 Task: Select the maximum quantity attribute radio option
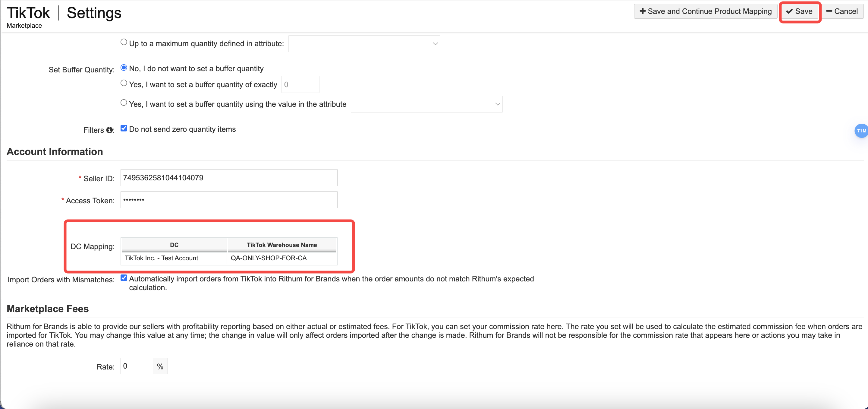124,42
